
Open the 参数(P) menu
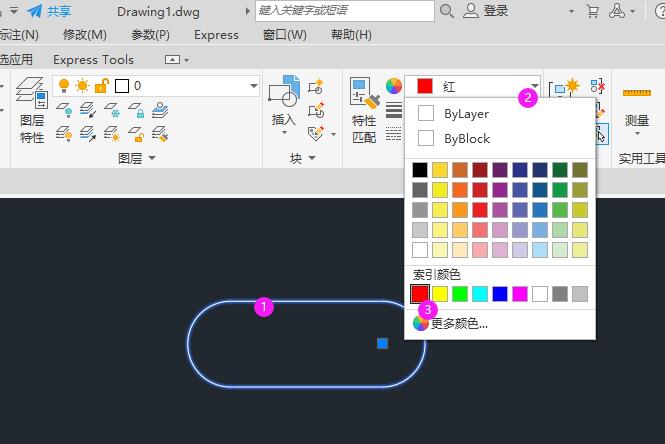pos(150,35)
